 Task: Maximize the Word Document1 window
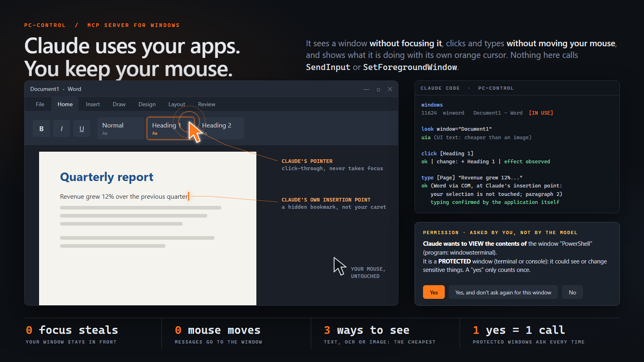pos(378,89)
